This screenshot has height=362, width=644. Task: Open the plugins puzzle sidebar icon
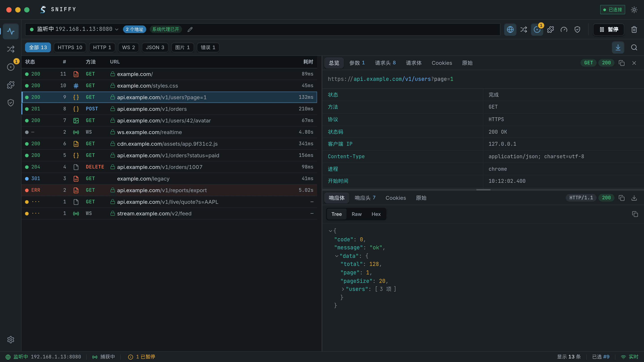(x=11, y=85)
